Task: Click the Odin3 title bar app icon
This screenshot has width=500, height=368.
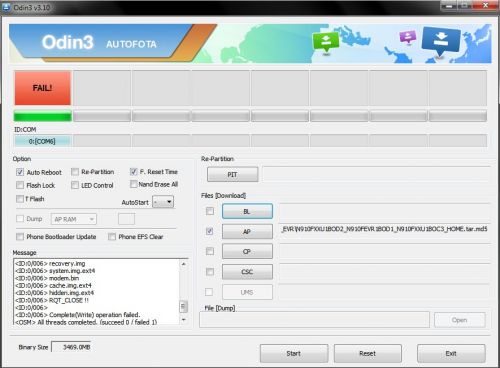Action: (6, 7)
